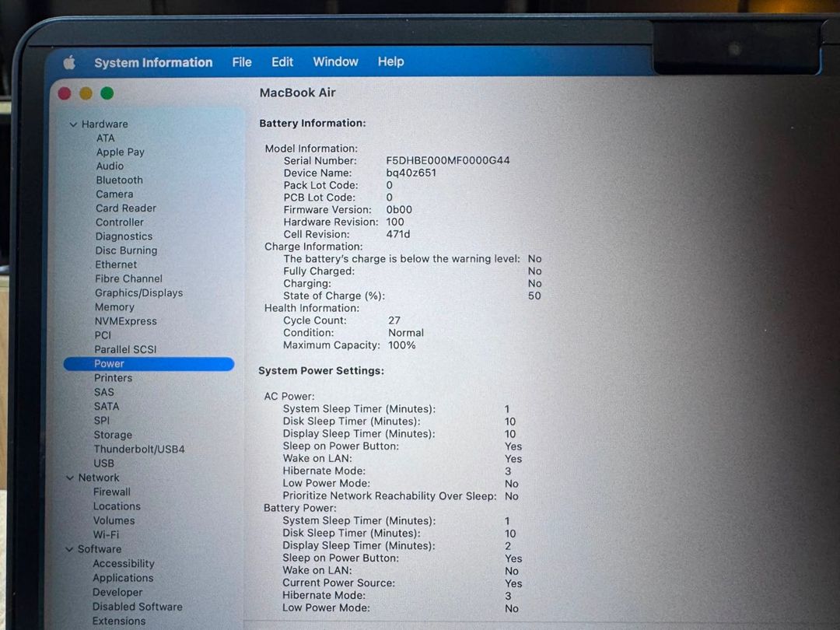Select Firewall in the sidebar
840x630 pixels.
point(112,492)
